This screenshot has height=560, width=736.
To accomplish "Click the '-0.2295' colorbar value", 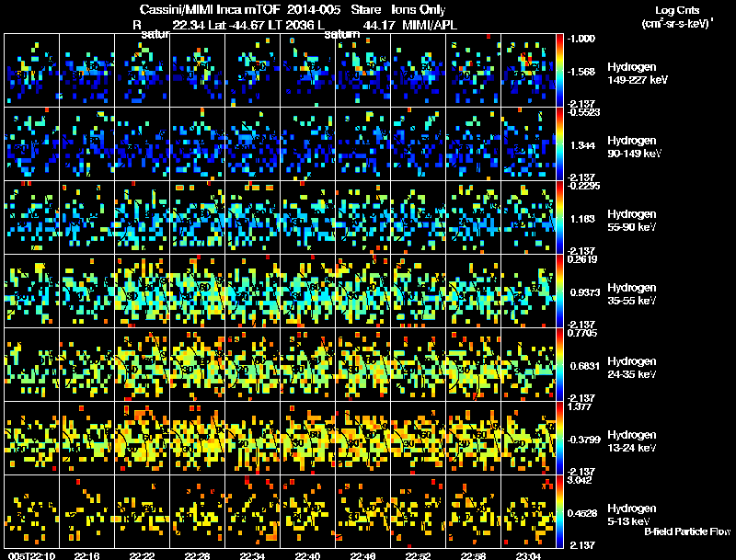I will (x=583, y=186).
